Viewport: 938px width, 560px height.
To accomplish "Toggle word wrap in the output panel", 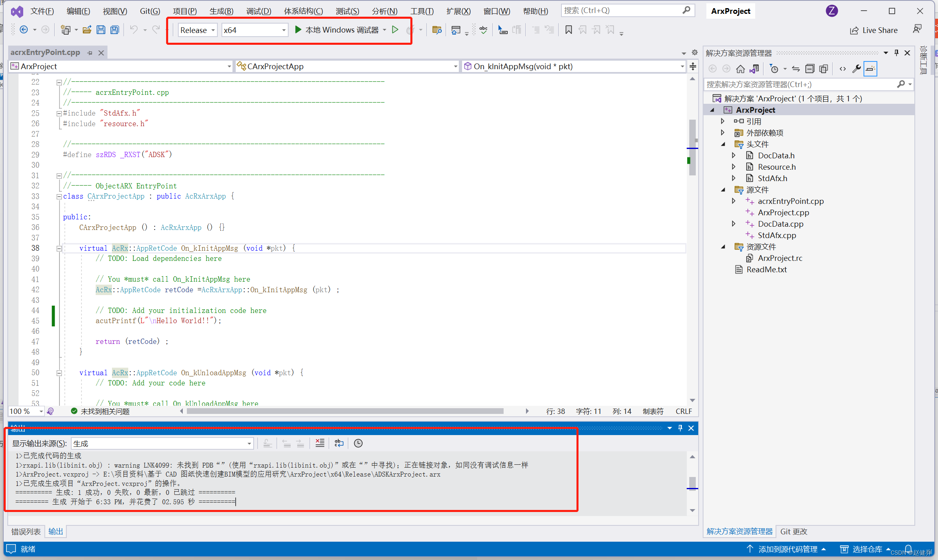I will click(339, 443).
